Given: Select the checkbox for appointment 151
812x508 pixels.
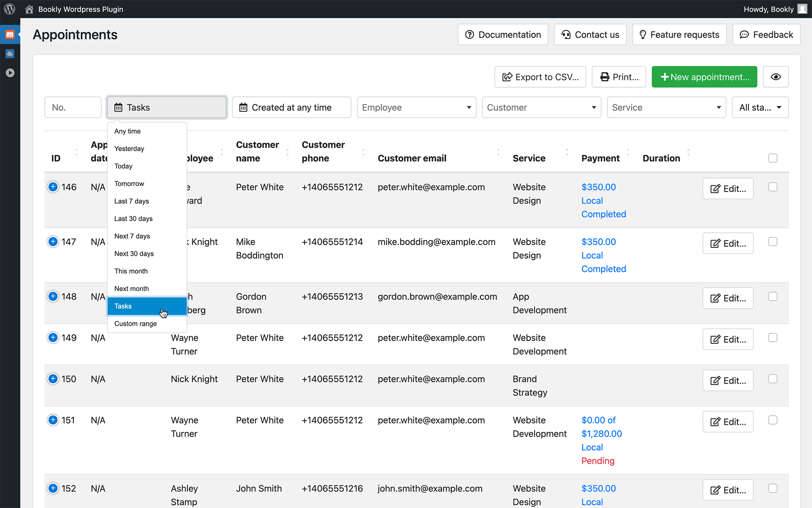Looking at the screenshot, I should click(x=772, y=420).
